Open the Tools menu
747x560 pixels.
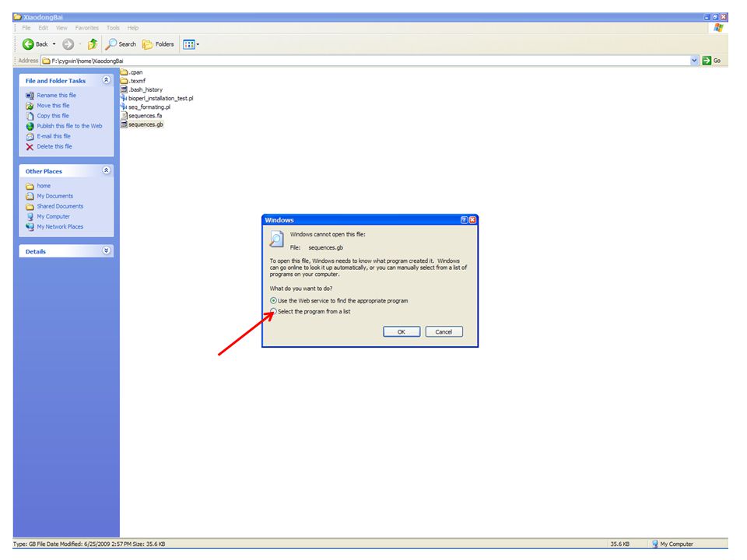click(x=113, y=28)
